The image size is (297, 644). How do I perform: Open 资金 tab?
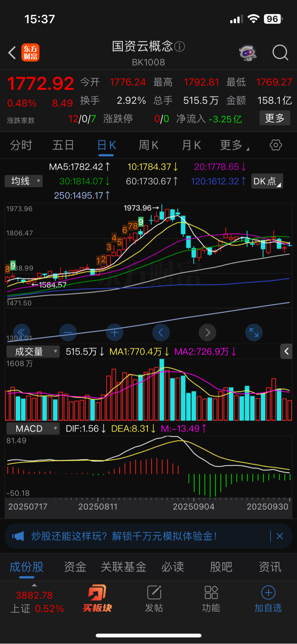tap(75, 567)
